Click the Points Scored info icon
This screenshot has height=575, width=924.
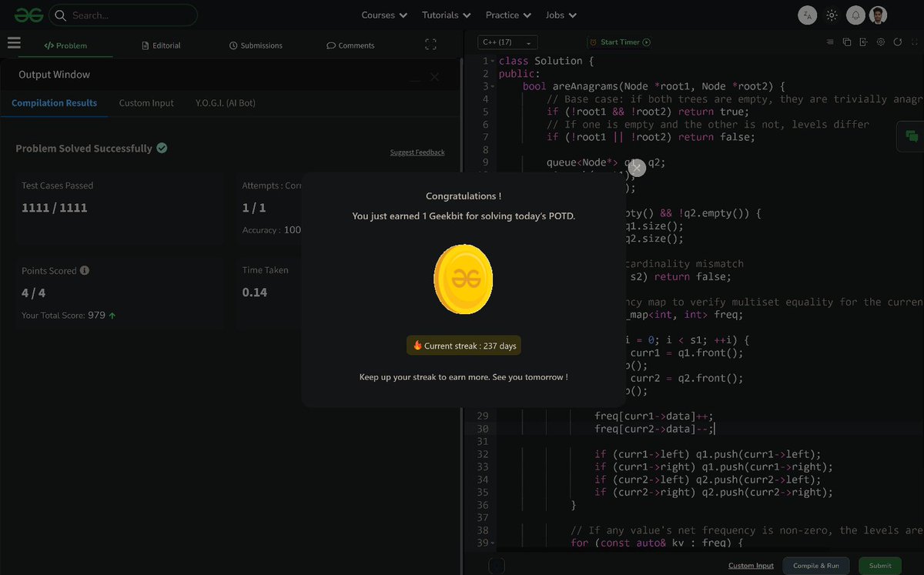pyautogui.click(x=85, y=271)
